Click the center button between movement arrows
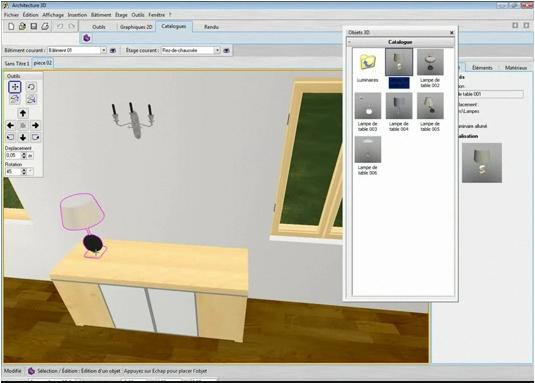 23,126
